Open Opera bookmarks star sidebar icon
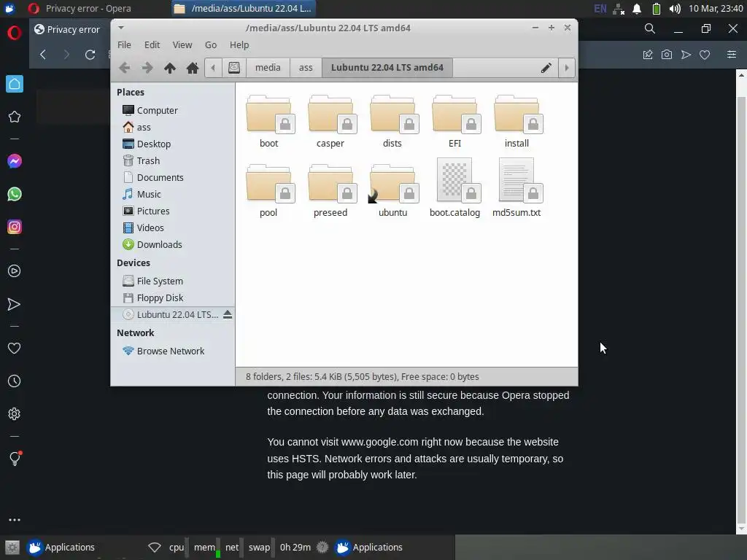 pos(15,117)
